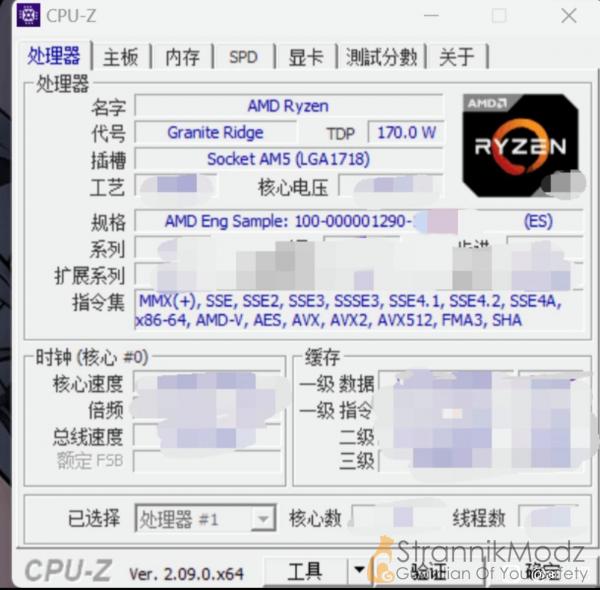Open the 測試分數 benchmark tab
Viewport: 600px width, 590px height.
pyautogui.click(x=381, y=57)
